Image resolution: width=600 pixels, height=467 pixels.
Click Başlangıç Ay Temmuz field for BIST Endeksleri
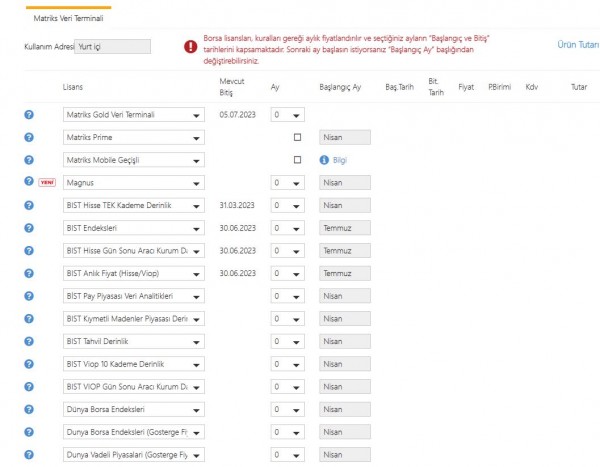click(345, 228)
